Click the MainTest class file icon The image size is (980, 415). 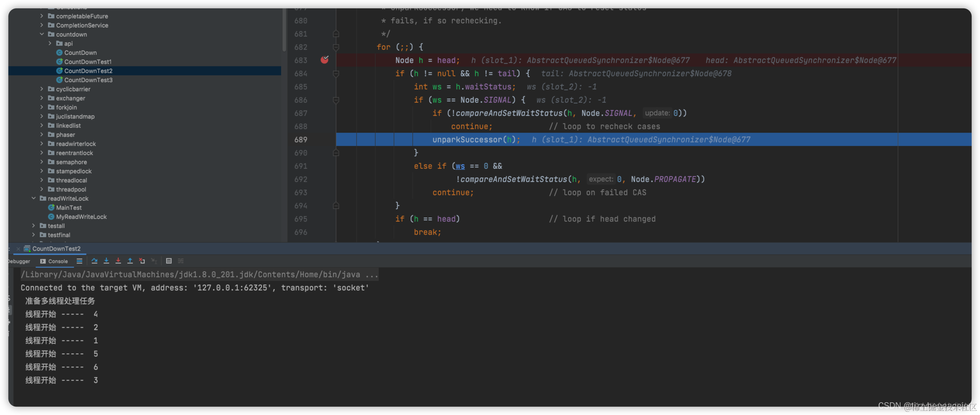51,207
